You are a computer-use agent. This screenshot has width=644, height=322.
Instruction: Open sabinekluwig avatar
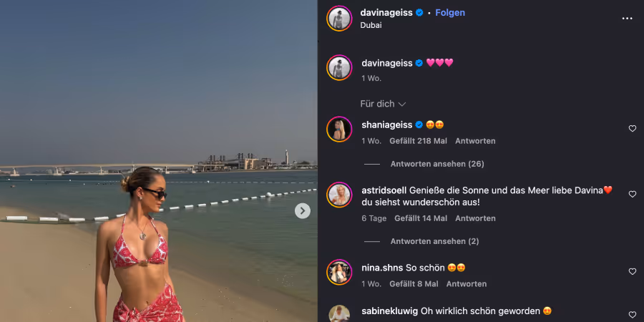[339, 313]
